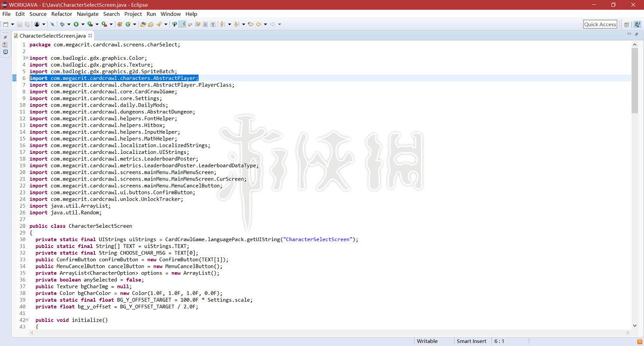Toggle Show Whitespace Characters pilcrow button
Screen dimensions: 644x346
point(213,24)
